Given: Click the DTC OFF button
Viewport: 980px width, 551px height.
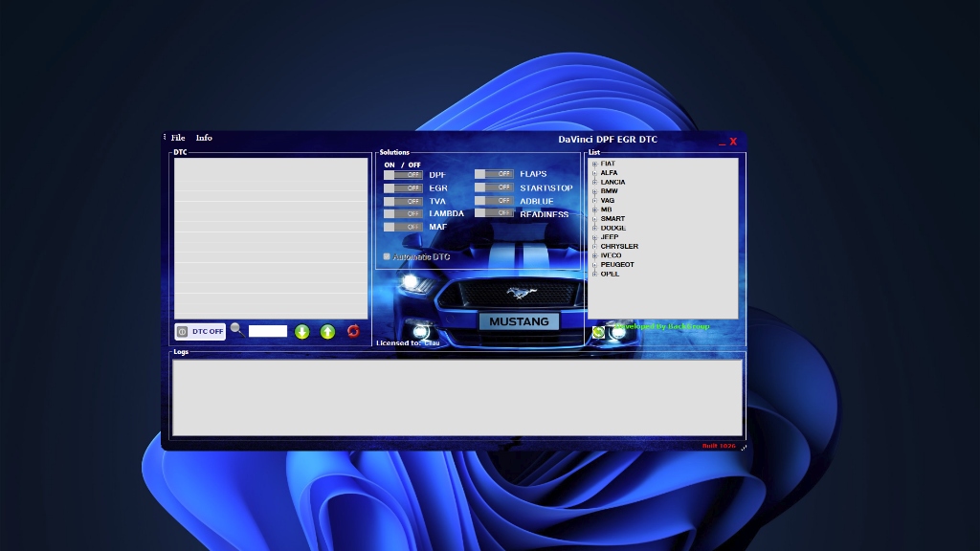Looking at the screenshot, I should (x=200, y=331).
